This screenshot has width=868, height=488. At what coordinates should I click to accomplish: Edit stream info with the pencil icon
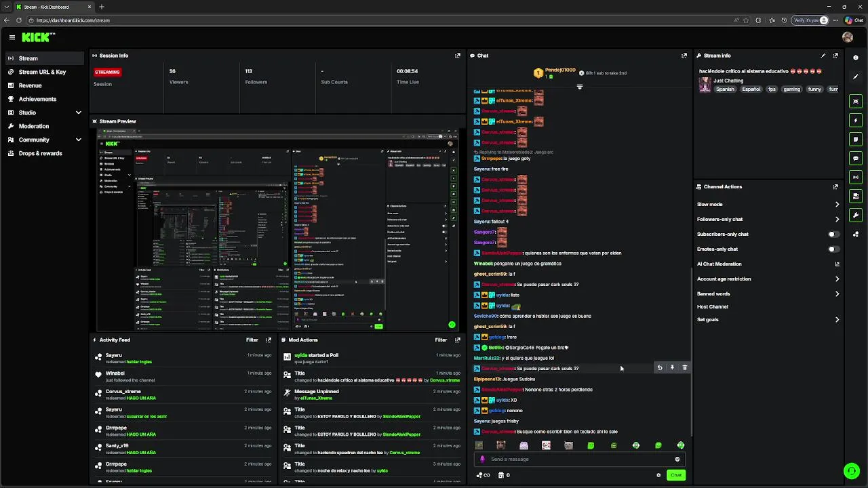tap(823, 56)
